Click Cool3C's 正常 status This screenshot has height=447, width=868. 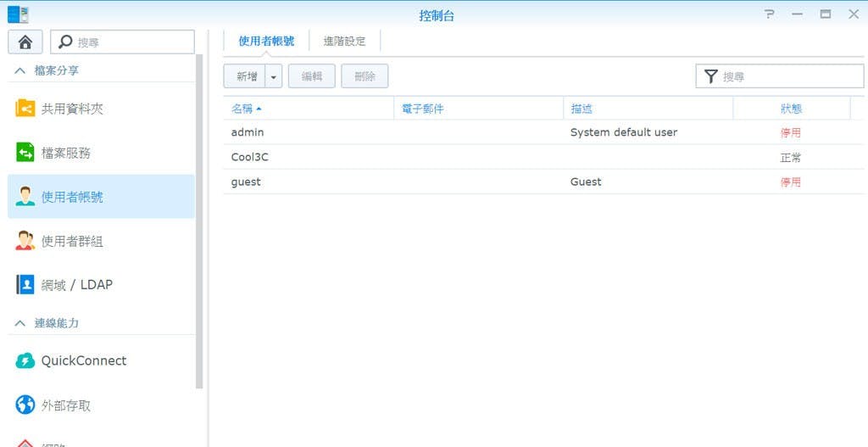click(791, 158)
